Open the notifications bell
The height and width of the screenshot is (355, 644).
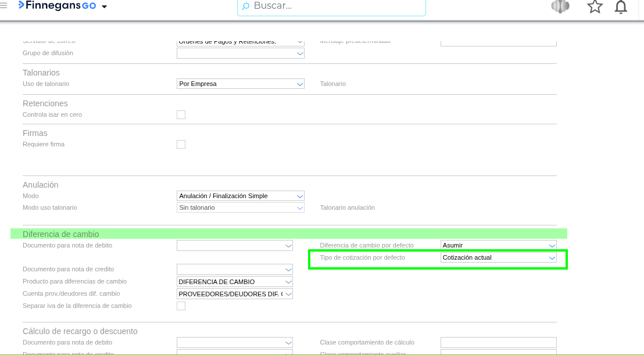tap(621, 7)
